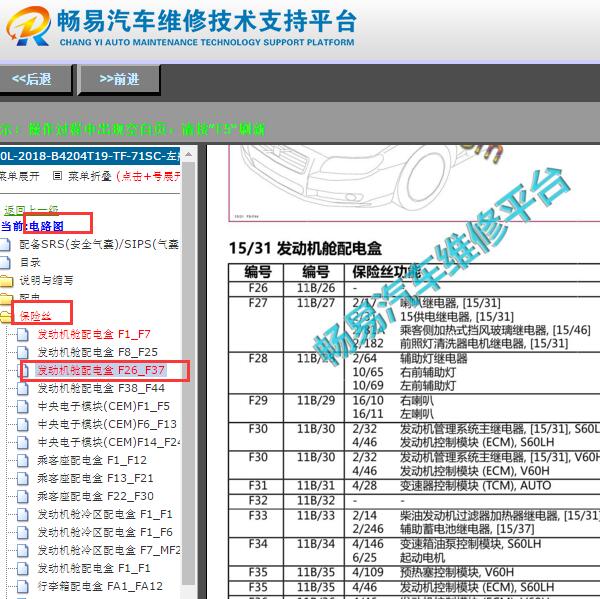Viewport: 600px width, 599px height.
Task: Open 发动机舱配电盒 F8_F25 page icon
Action: tap(23, 353)
